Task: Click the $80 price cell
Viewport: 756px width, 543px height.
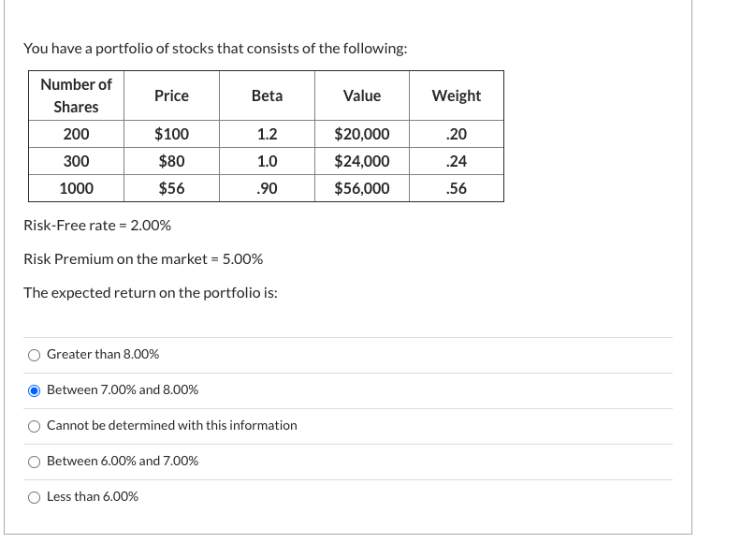Action: [x=171, y=161]
